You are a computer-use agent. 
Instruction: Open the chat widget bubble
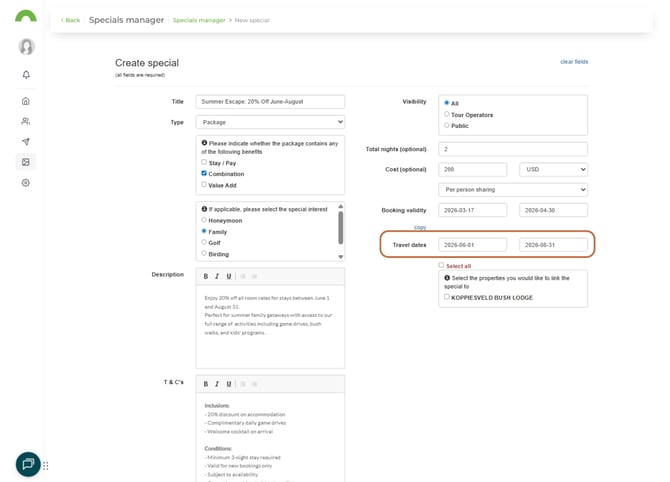pyautogui.click(x=28, y=464)
